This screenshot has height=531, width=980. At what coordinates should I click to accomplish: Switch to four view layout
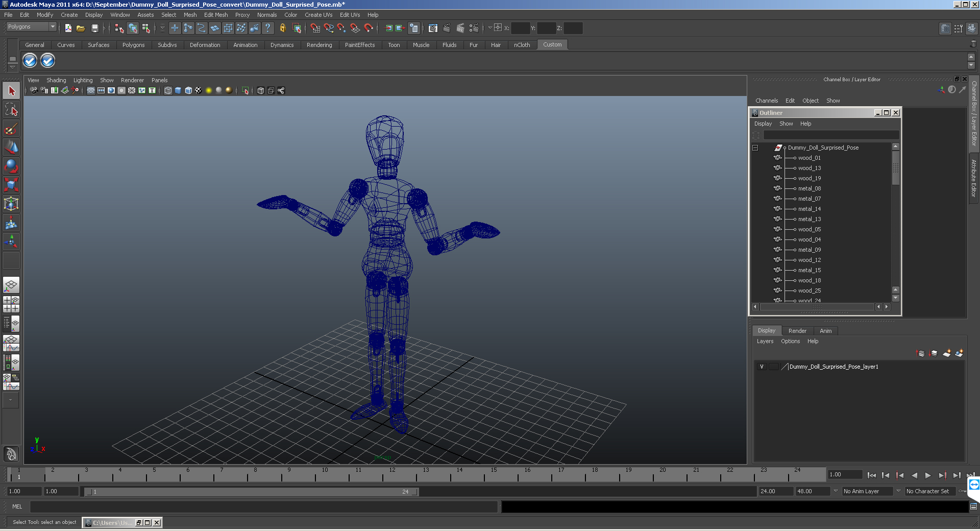(x=11, y=304)
